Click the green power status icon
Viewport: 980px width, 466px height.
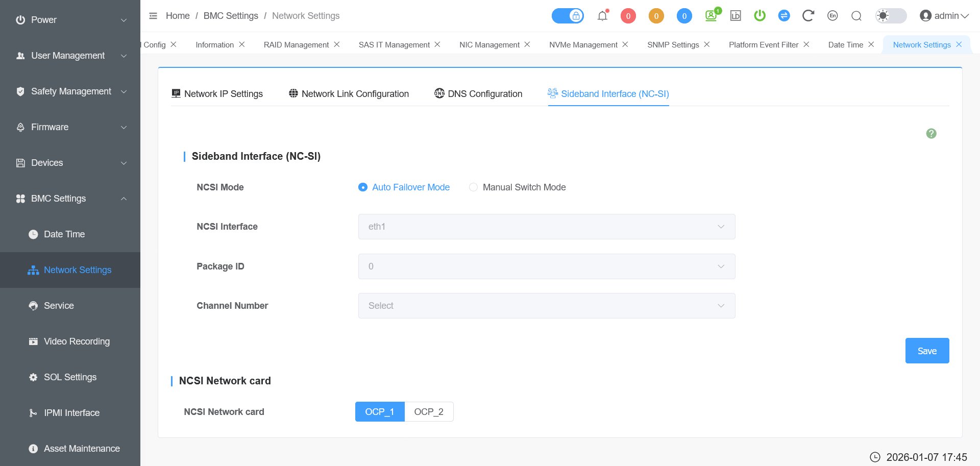point(759,16)
